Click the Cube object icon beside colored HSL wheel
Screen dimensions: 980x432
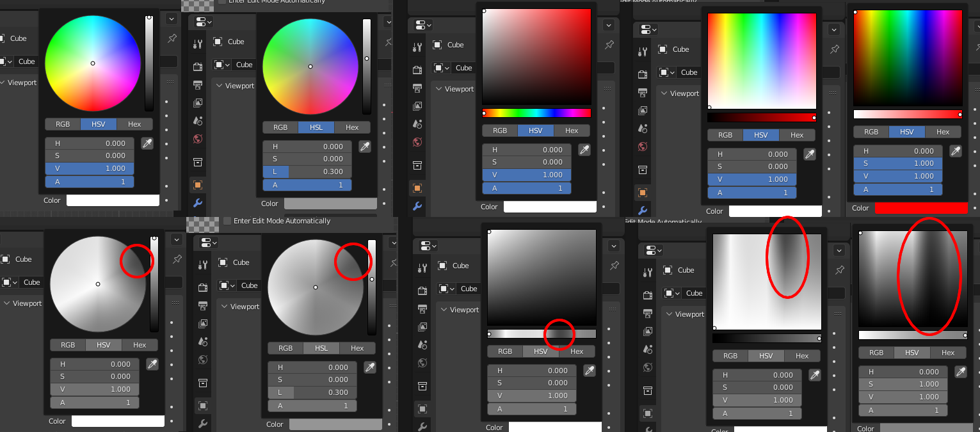[x=219, y=42]
